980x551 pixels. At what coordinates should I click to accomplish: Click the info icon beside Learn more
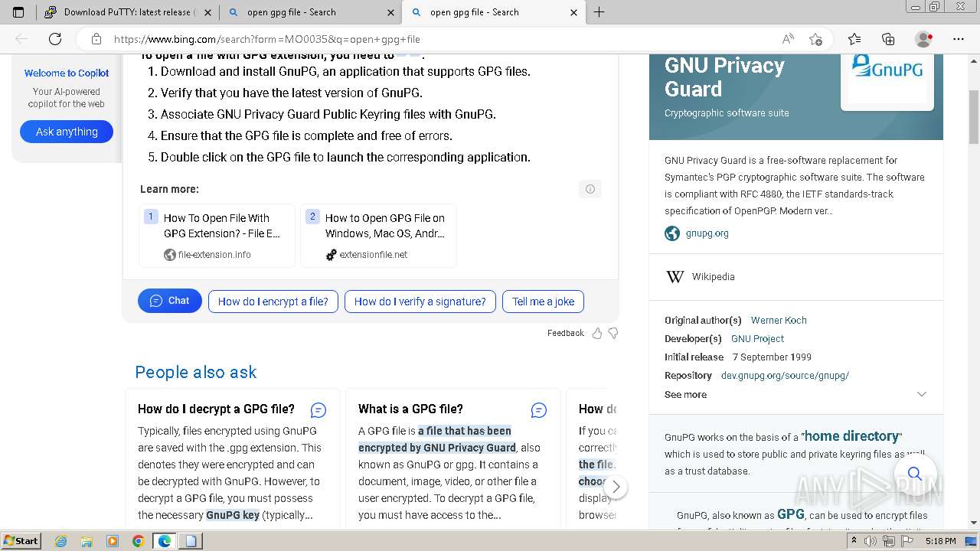click(590, 189)
